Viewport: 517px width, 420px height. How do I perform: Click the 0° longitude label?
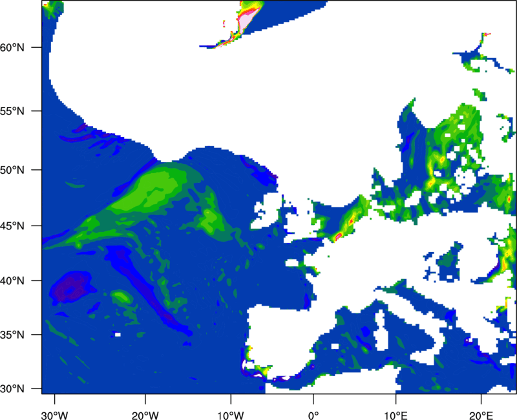313,415
